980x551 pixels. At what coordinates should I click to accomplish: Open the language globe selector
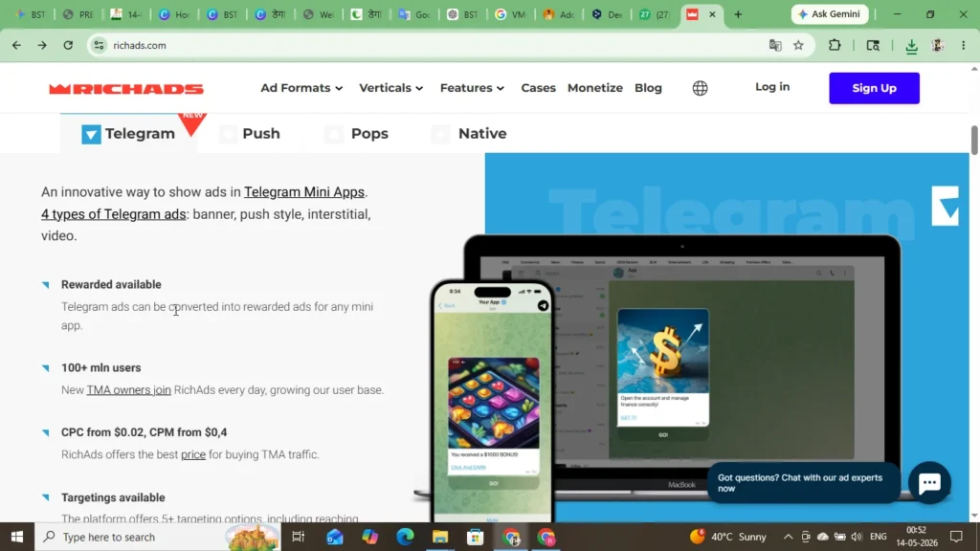[x=700, y=88]
